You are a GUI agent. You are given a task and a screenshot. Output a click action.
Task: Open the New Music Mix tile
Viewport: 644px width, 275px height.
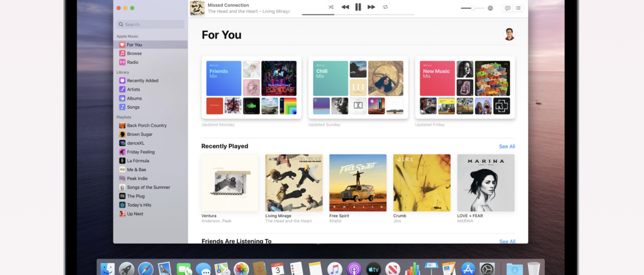pyautogui.click(x=465, y=87)
